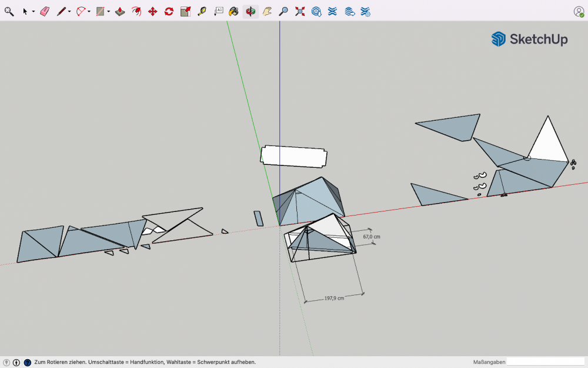
Task: Click the Maßangaben measurements input field
Action: pos(545,362)
